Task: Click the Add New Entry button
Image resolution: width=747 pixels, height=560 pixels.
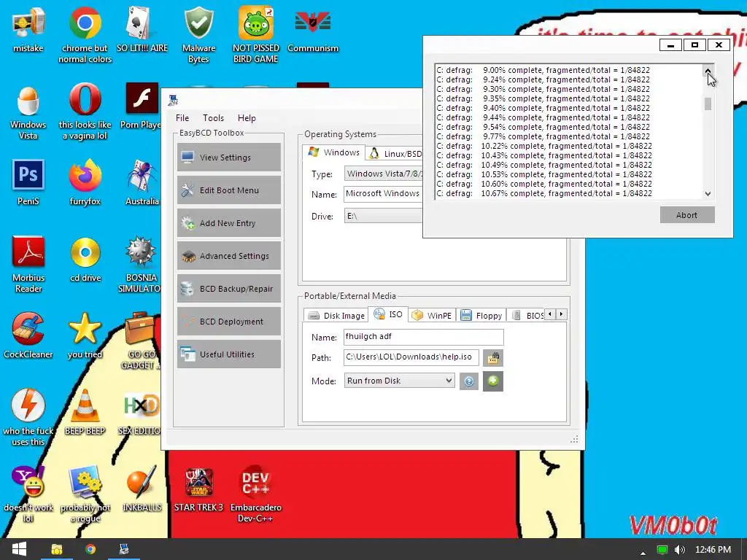Action: tap(229, 223)
